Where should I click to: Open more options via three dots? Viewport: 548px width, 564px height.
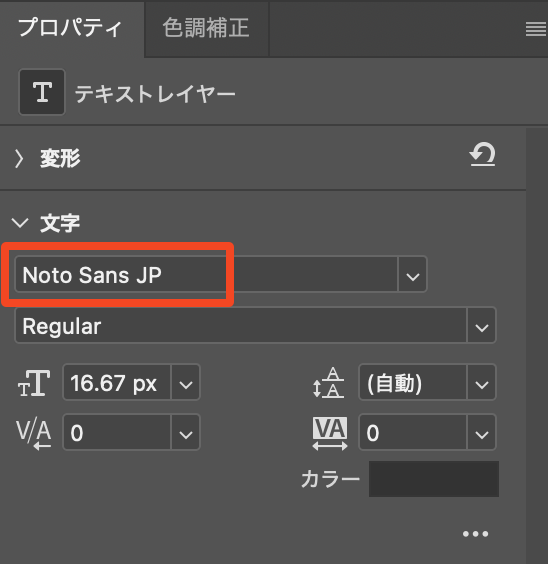475,534
